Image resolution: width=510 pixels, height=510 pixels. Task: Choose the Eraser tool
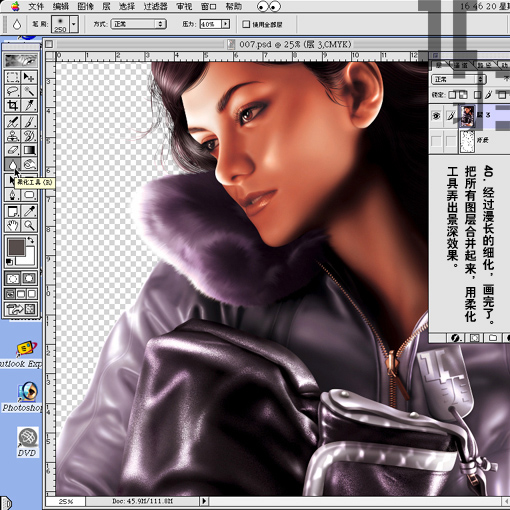pyautogui.click(x=13, y=150)
